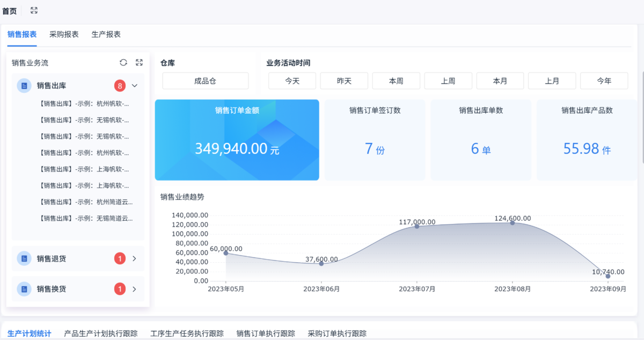Expand the 销售退货 chevron arrow
This screenshot has height=340, width=644.
coord(134,259)
